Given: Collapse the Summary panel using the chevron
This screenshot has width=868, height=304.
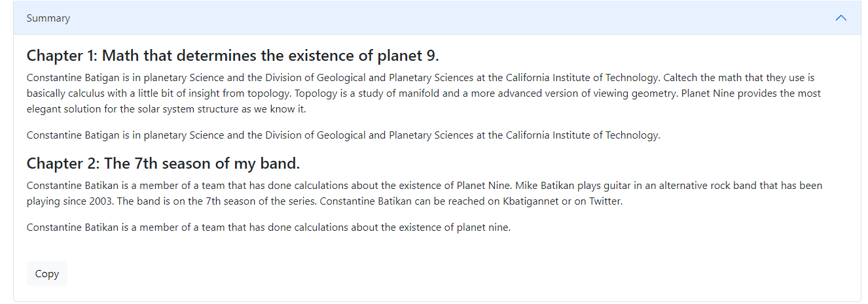Looking at the screenshot, I should pos(841,18).
